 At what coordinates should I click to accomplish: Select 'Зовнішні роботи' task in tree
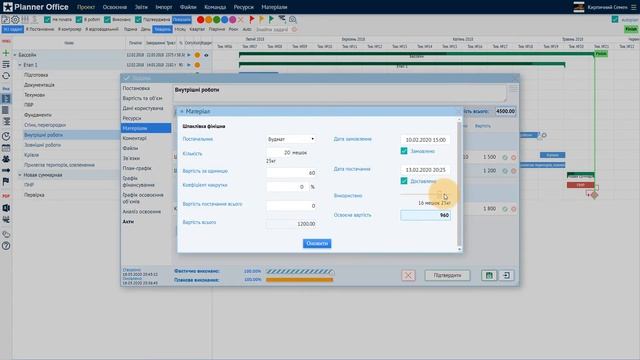click(x=42, y=145)
